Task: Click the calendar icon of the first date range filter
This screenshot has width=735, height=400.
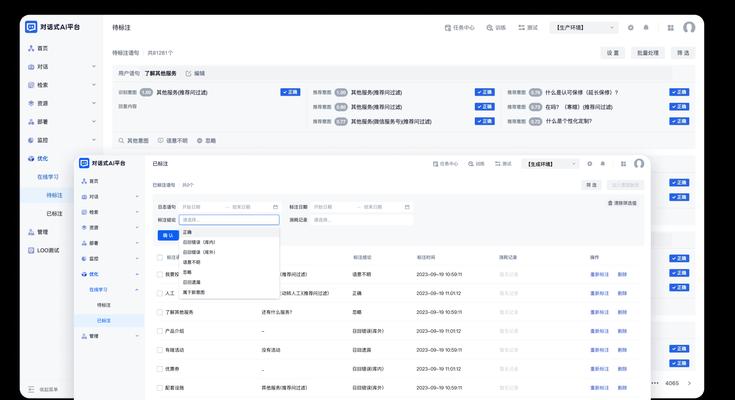Action: (x=275, y=207)
